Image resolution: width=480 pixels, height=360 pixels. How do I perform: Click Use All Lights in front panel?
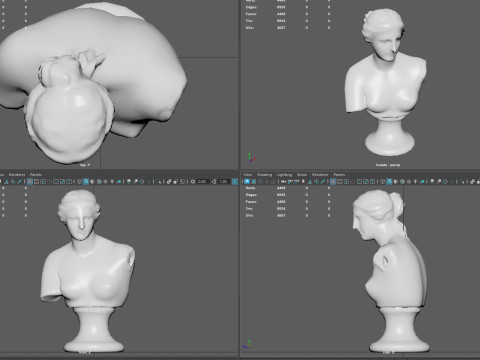tap(112, 181)
